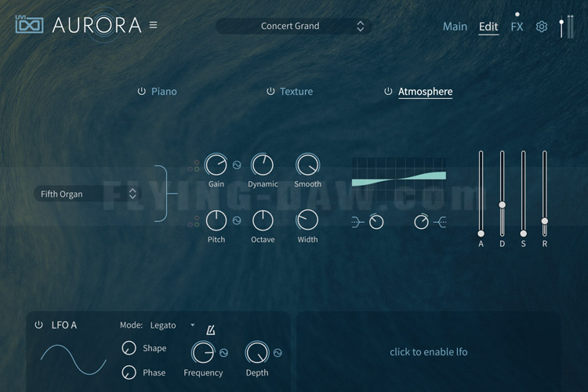Toggle the Piano layer power
Viewport: 588px width, 392px height.
141,91
